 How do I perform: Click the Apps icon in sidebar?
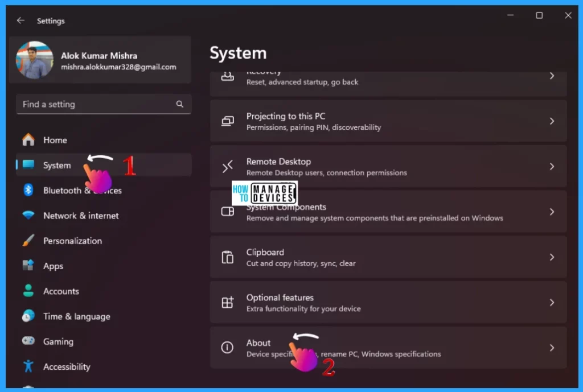[28, 266]
